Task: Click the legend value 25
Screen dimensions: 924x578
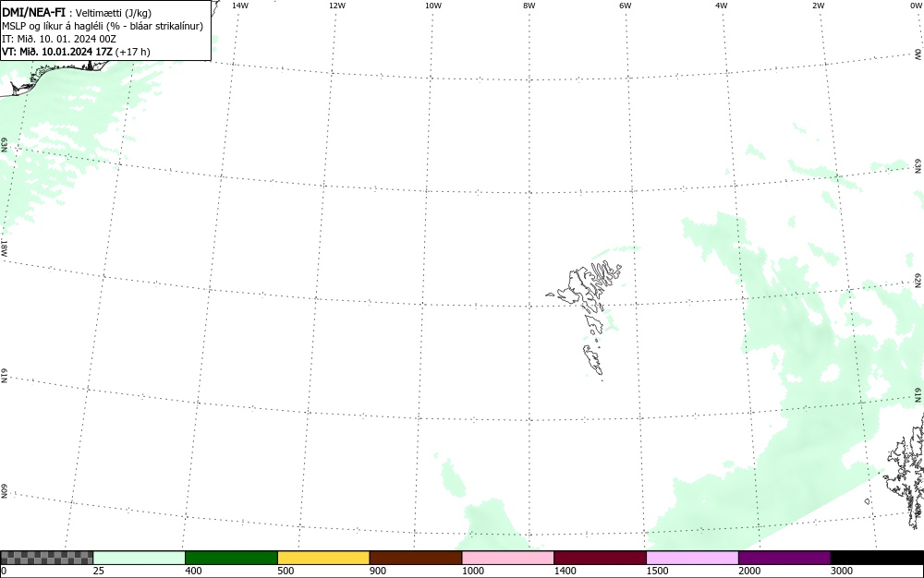Action: coord(99,571)
